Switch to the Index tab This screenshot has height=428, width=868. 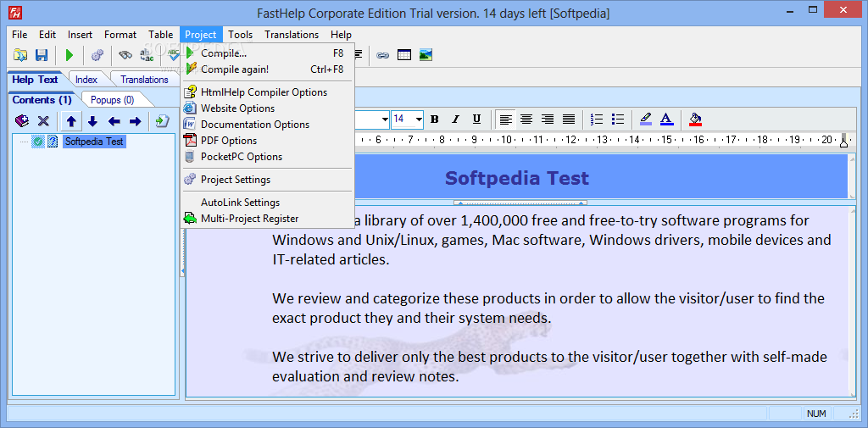[x=86, y=80]
